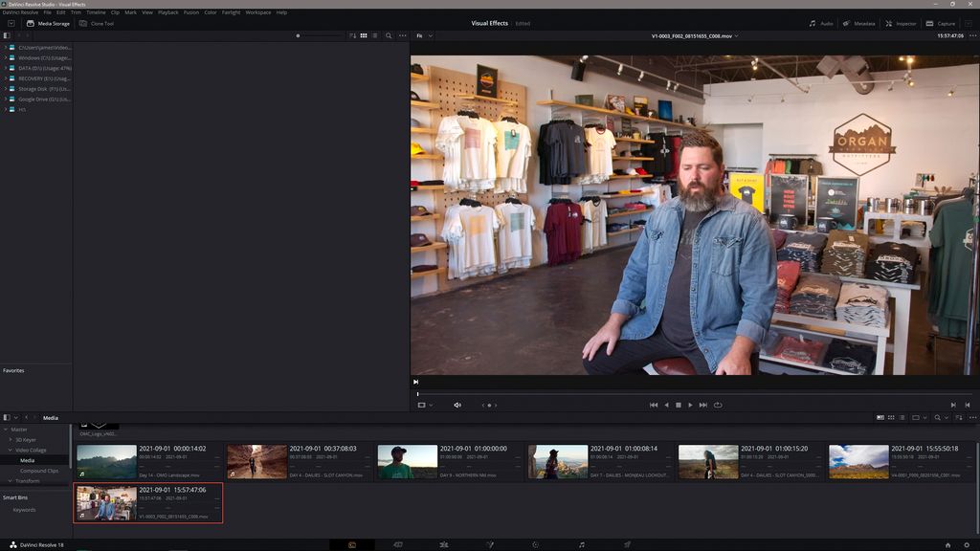980x551 pixels.
Task: Open the Playback menu
Action: click(169, 12)
